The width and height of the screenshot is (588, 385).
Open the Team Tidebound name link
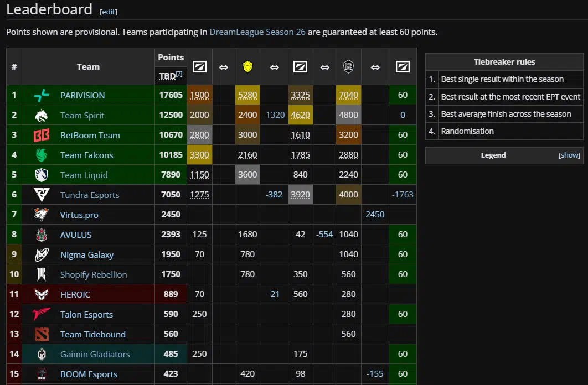click(x=93, y=334)
